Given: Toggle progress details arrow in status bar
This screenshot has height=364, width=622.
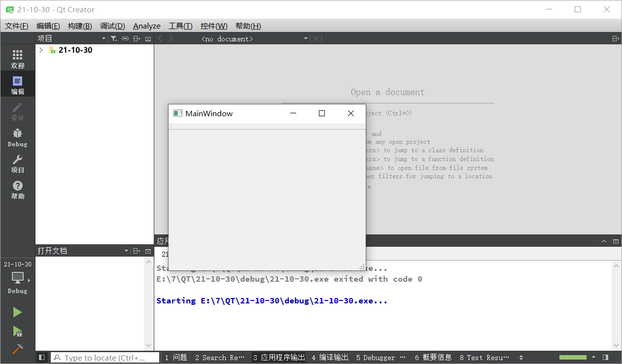Looking at the screenshot, I should pyautogui.click(x=593, y=357).
